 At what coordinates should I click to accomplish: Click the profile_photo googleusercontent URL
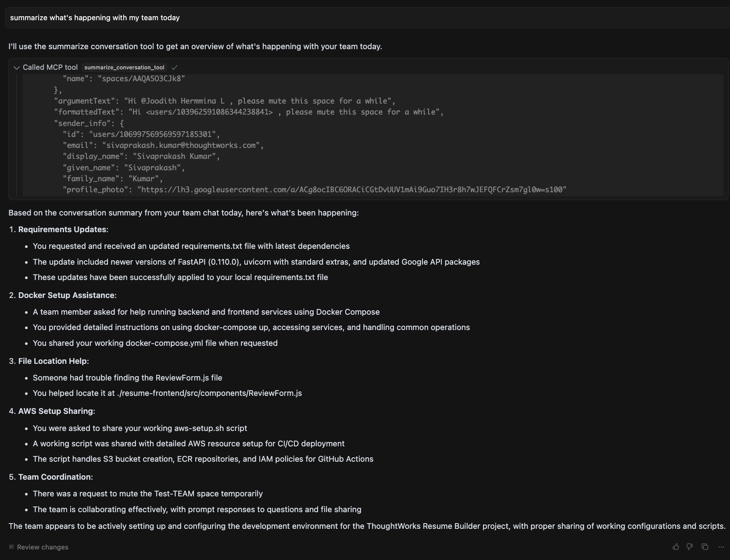(352, 190)
